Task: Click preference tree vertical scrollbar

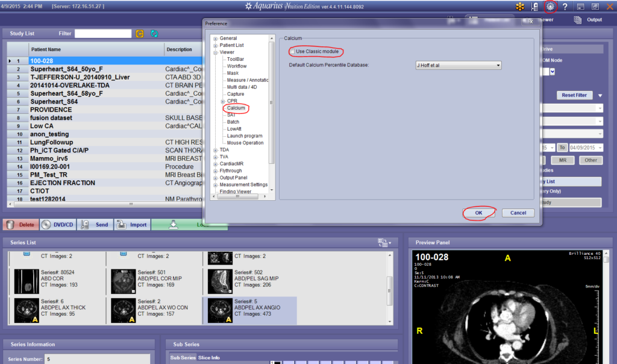Action: 271,102
